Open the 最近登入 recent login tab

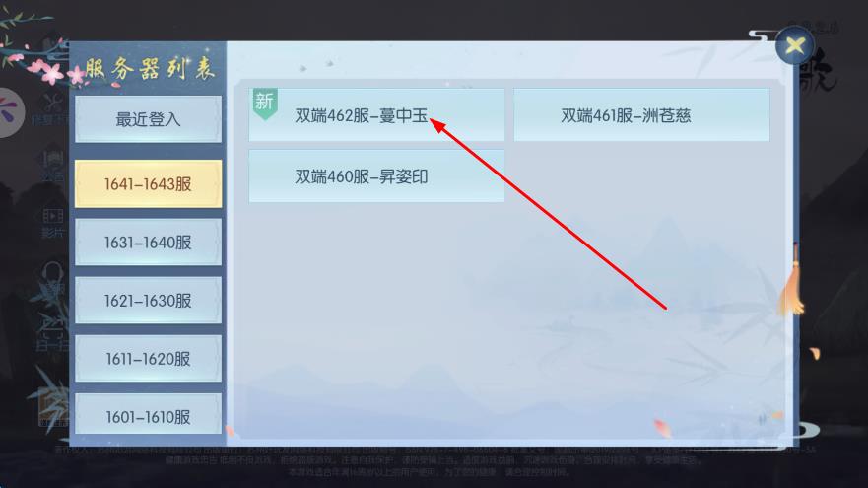tap(149, 119)
